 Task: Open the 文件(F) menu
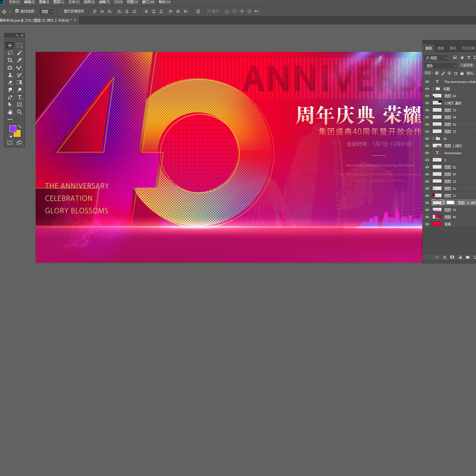point(14,2)
